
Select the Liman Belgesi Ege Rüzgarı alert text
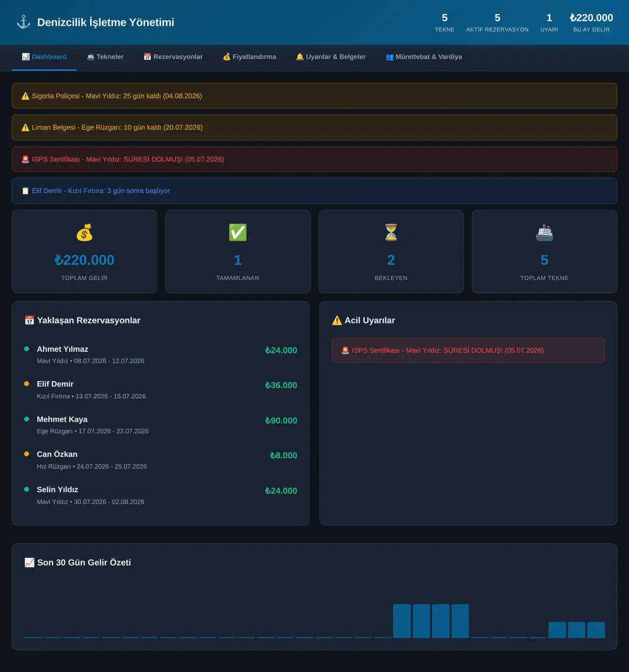point(117,127)
